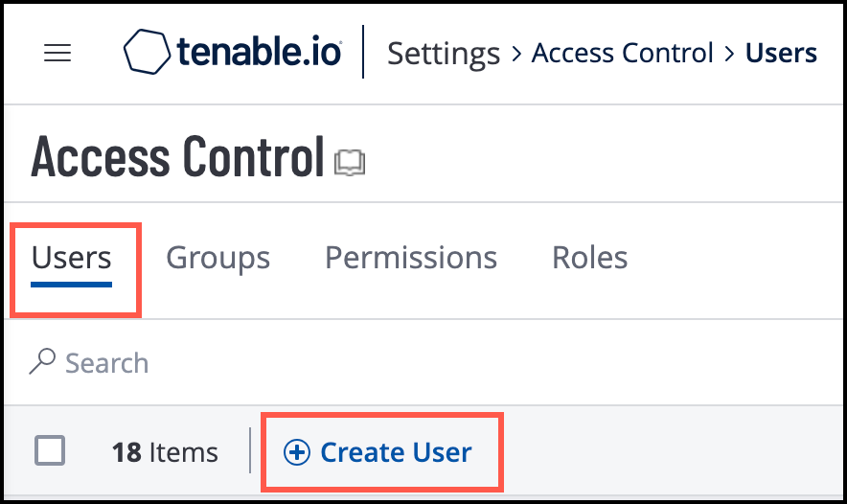Click the plus icon beside Create User
847x504 pixels.
[298, 452]
